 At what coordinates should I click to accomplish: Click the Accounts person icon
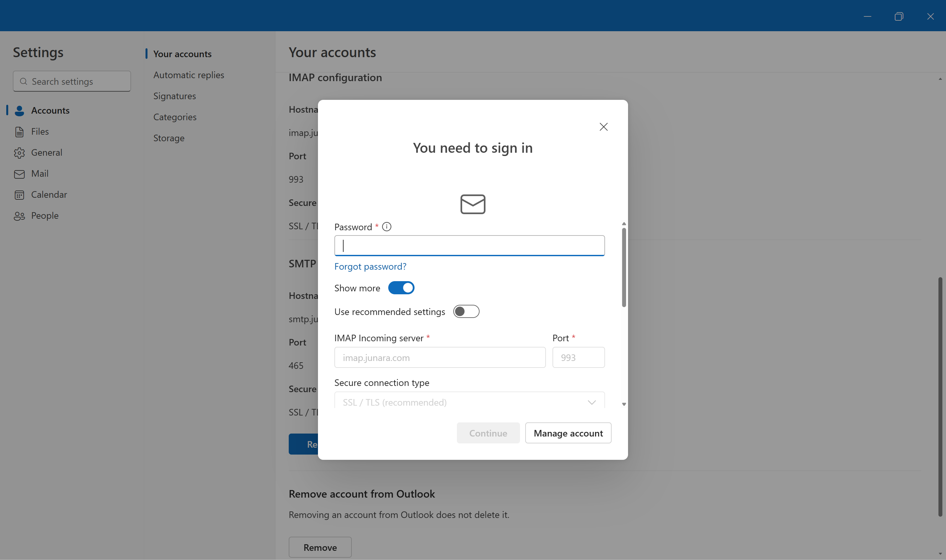19,111
